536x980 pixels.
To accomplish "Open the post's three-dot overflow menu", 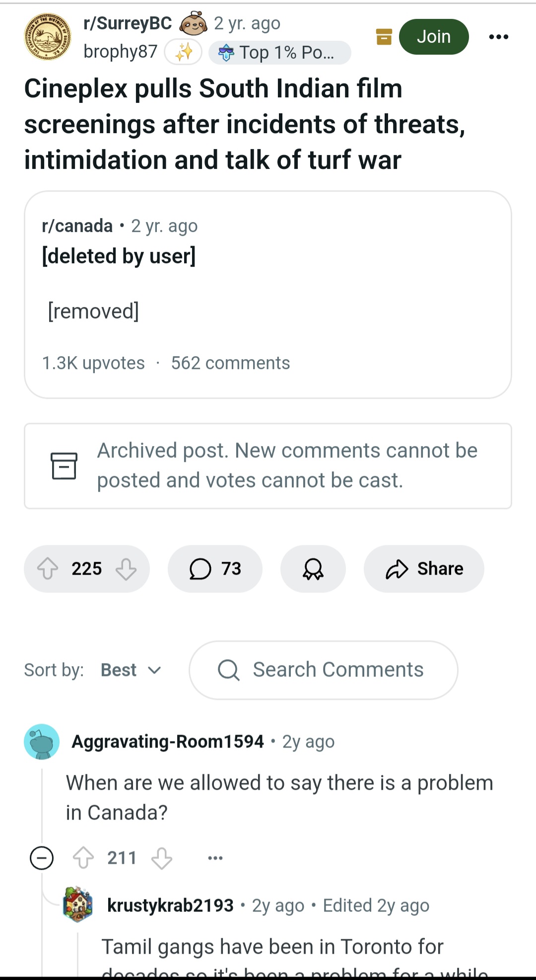I will (498, 37).
